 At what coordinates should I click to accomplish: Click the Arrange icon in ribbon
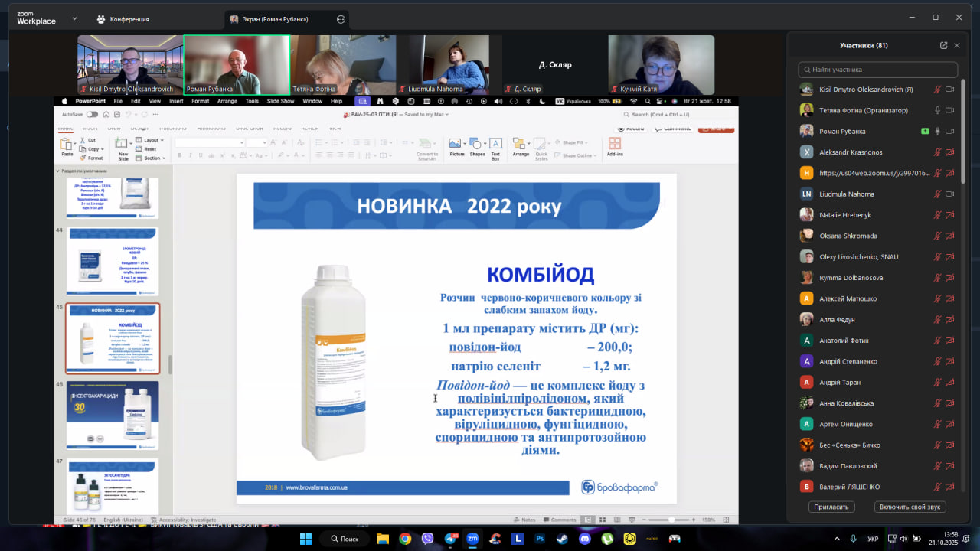(x=521, y=145)
